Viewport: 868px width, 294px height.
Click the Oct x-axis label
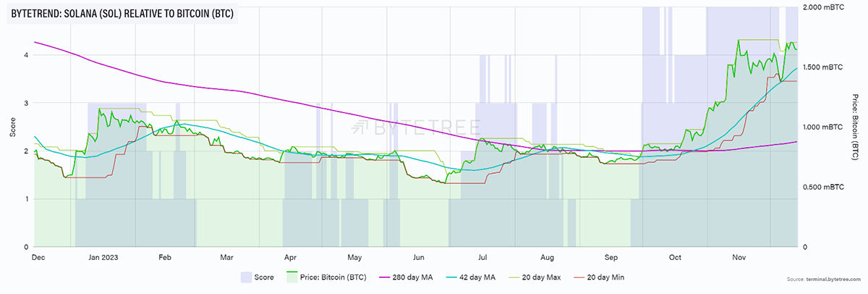click(x=675, y=256)
